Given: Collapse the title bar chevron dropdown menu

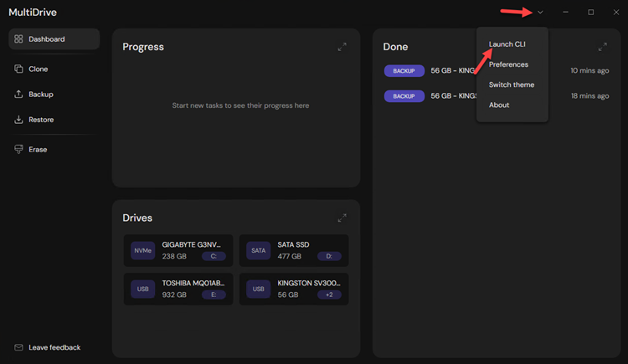Looking at the screenshot, I should (x=541, y=13).
